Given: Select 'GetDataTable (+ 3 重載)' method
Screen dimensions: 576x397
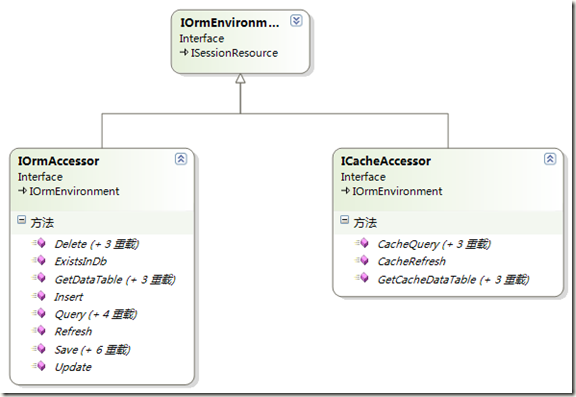Looking at the screenshot, I should coord(115,280).
